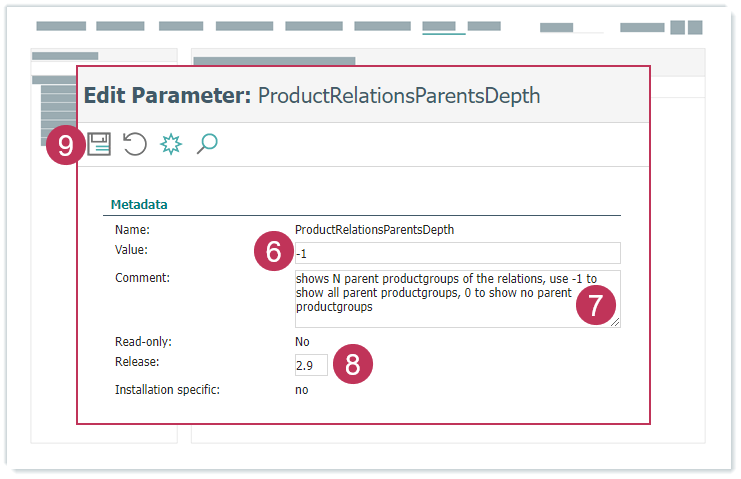
Task: Click the Edit Parameter dialog title
Action: pos(312,96)
